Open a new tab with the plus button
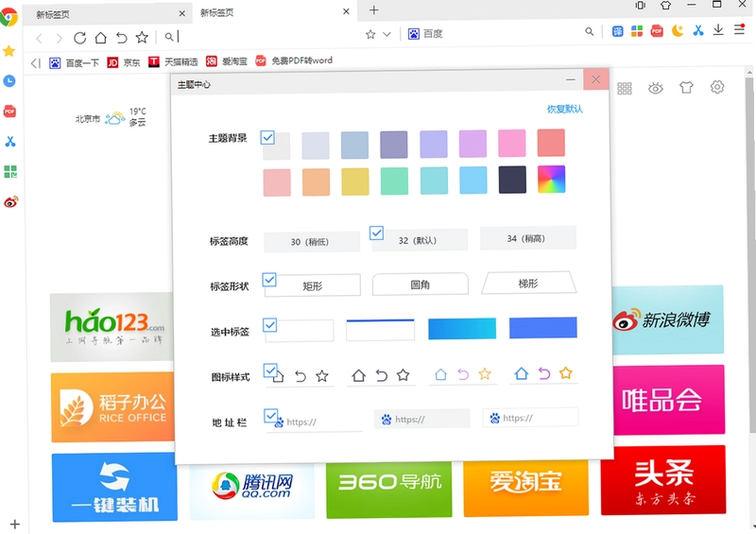The width and height of the screenshot is (756, 534). tap(373, 10)
